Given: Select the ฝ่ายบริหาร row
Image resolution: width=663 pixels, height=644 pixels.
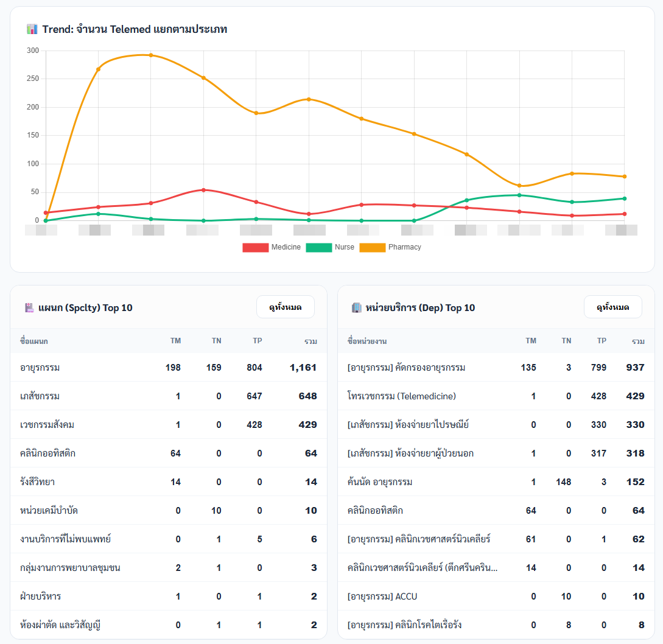Looking at the screenshot, I should 168,597.
